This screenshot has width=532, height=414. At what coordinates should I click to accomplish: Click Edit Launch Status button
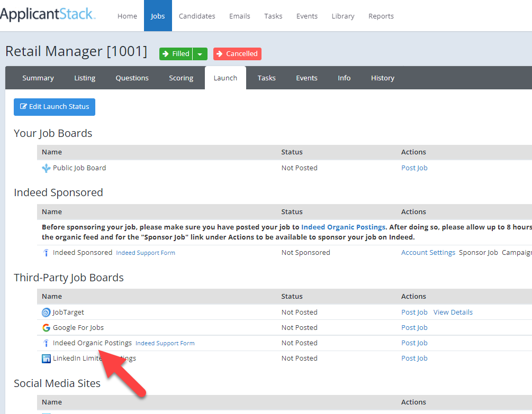tap(55, 107)
